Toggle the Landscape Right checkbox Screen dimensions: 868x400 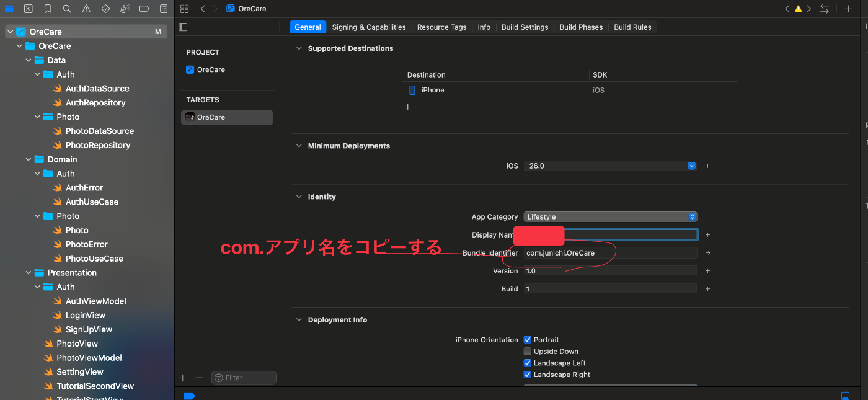(x=528, y=375)
